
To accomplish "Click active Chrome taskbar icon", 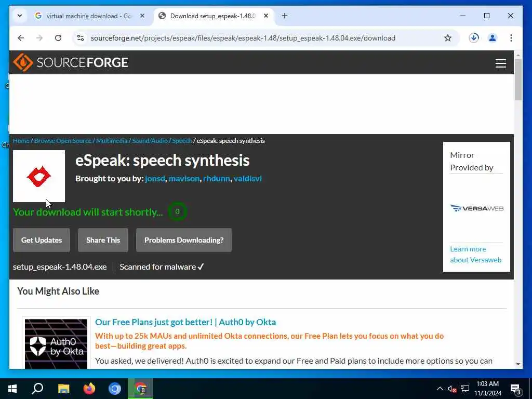I will tap(140, 389).
